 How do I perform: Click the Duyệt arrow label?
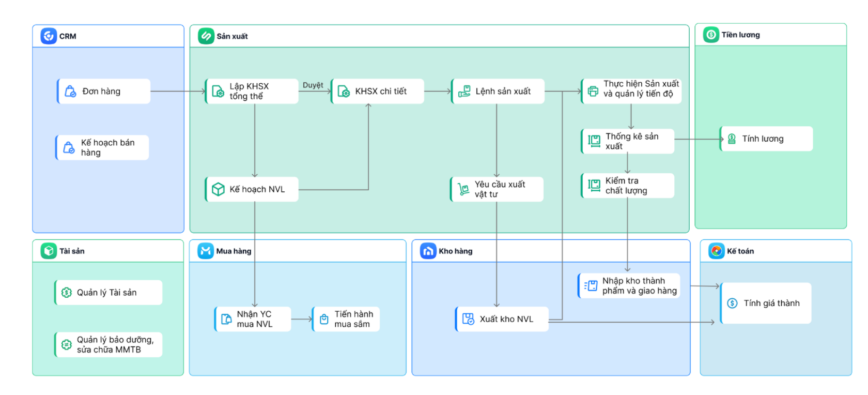point(313,85)
